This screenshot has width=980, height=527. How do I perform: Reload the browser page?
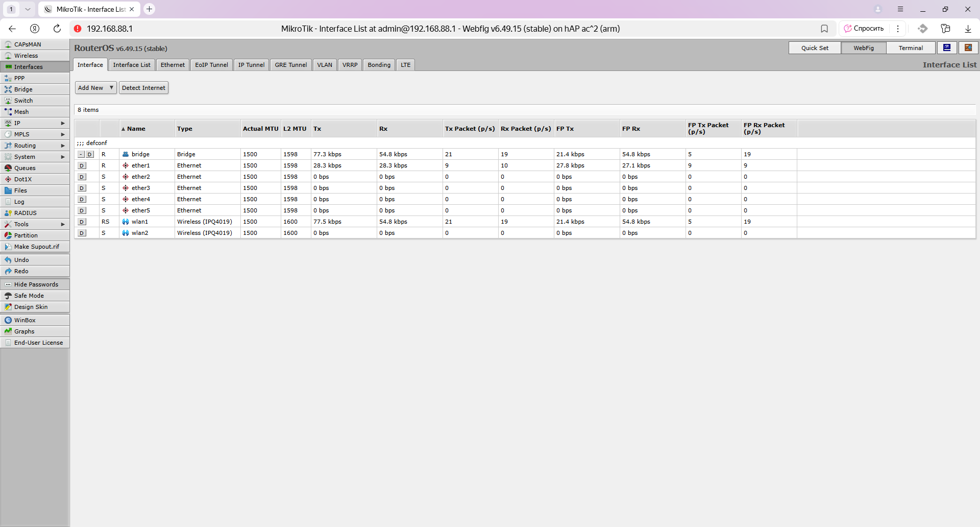click(57, 29)
